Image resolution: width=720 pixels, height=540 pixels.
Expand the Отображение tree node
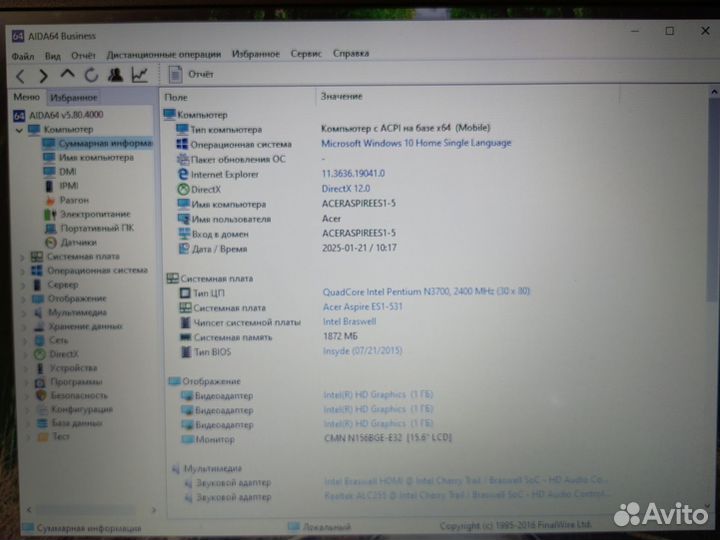coord(24,300)
